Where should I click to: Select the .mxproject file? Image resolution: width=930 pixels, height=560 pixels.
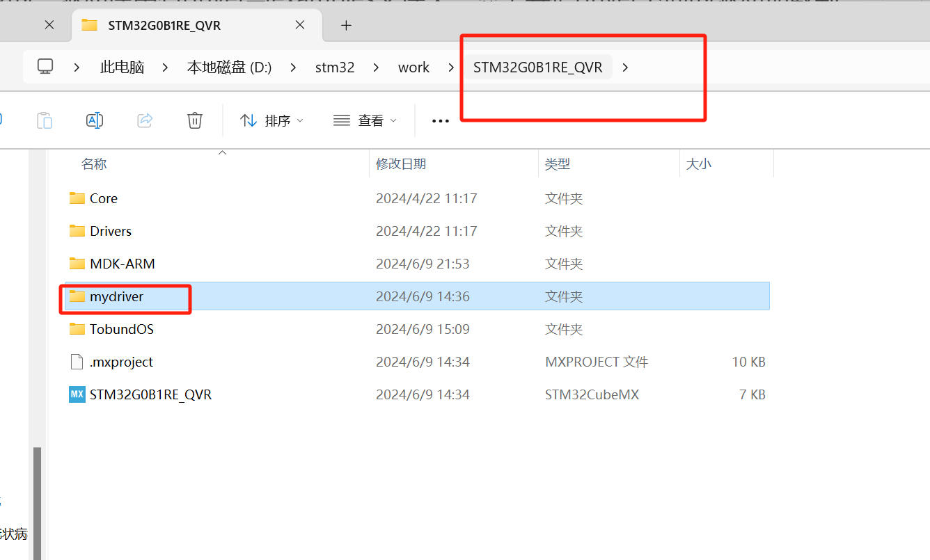[121, 362]
